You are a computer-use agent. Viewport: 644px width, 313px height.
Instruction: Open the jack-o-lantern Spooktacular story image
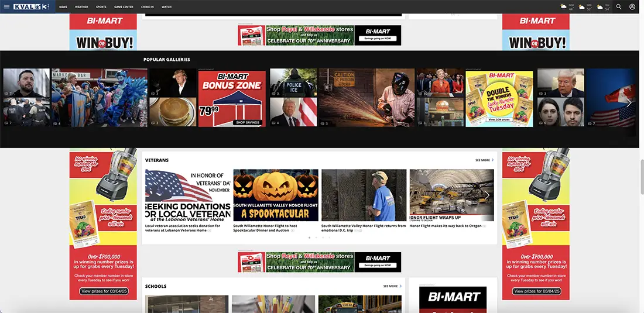pos(276,195)
